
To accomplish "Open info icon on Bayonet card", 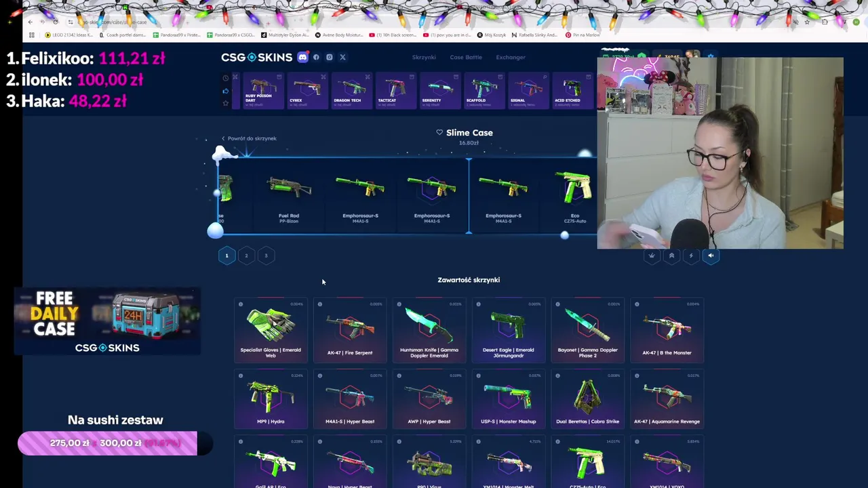I will click(x=558, y=304).
